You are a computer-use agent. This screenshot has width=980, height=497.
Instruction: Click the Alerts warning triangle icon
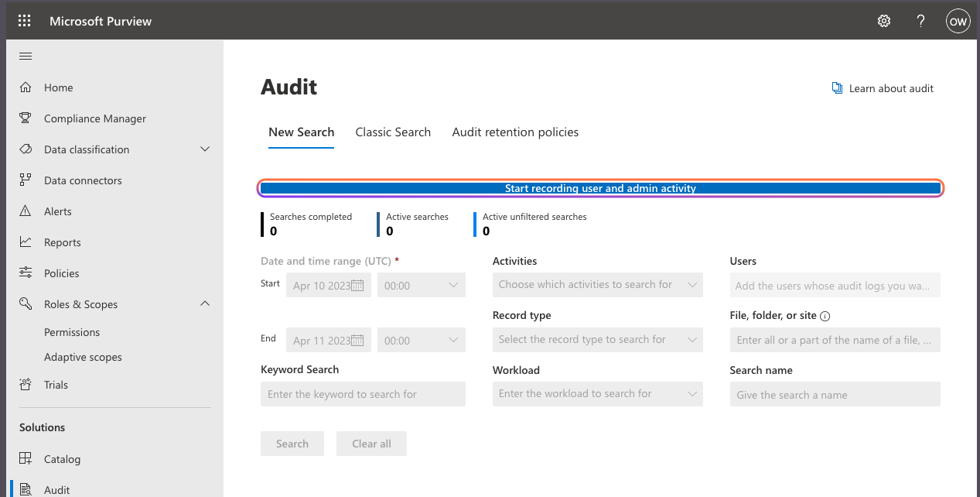26,211
